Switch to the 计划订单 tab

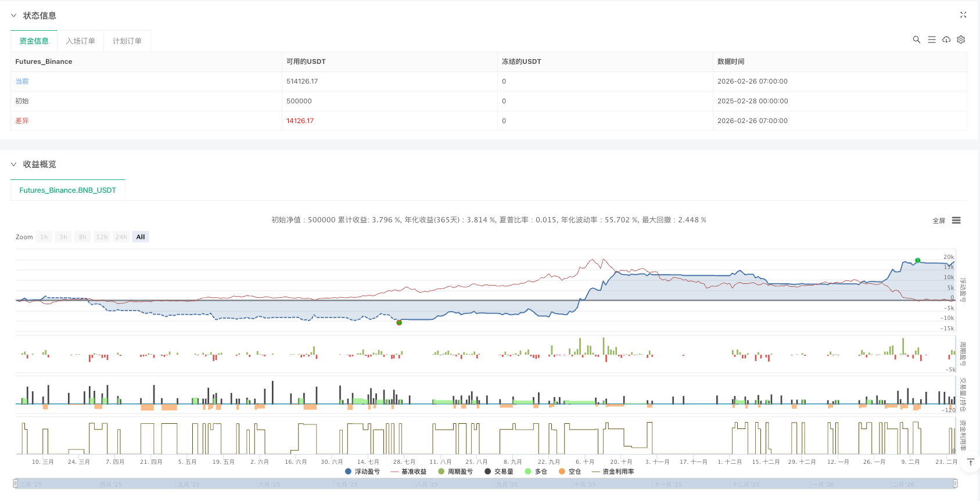[x=127, y=41]
